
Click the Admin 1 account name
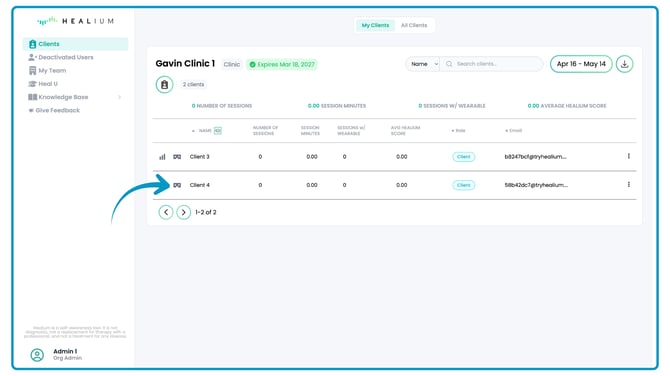[65, 351]
